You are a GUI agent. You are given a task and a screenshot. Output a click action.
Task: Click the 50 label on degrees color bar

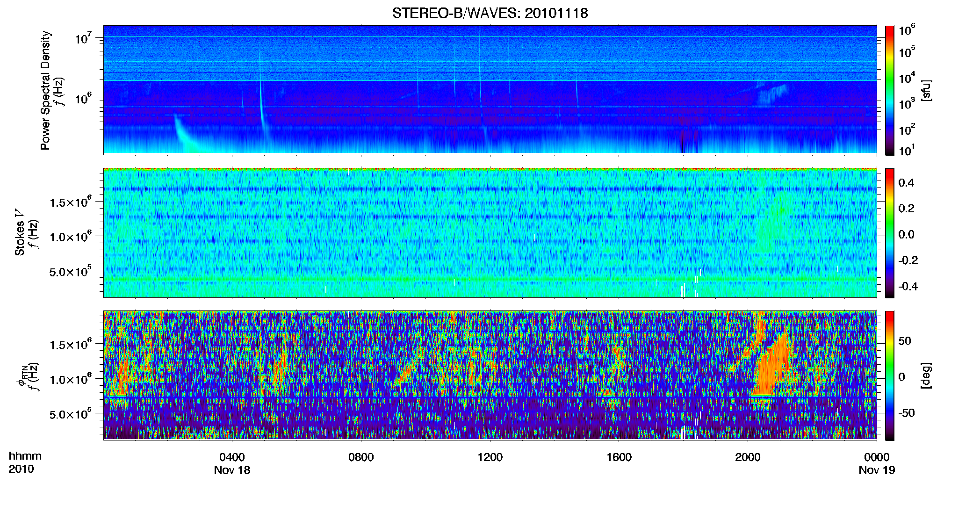(x=905, y=341)
